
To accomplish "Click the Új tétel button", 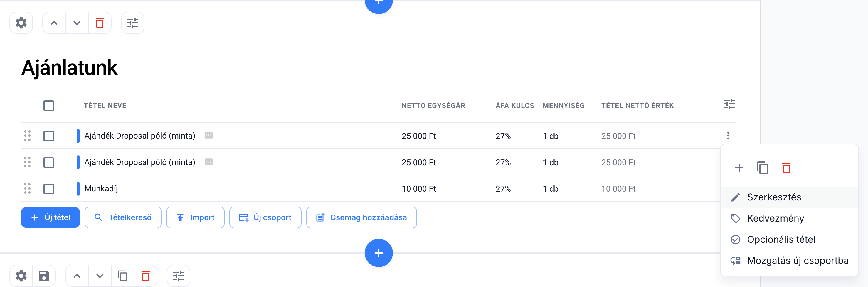I will tap(51, 217).
